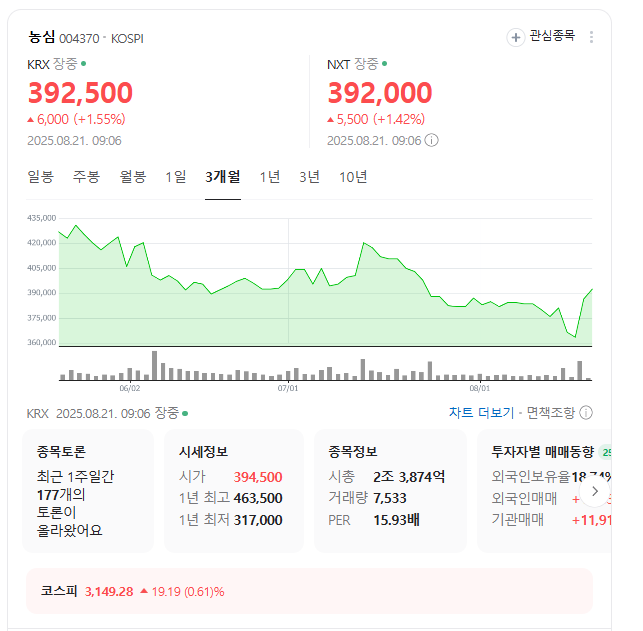
Task: Open the 종목토론 discussion card
Action: pyautogui.click(x=88, y=490)
